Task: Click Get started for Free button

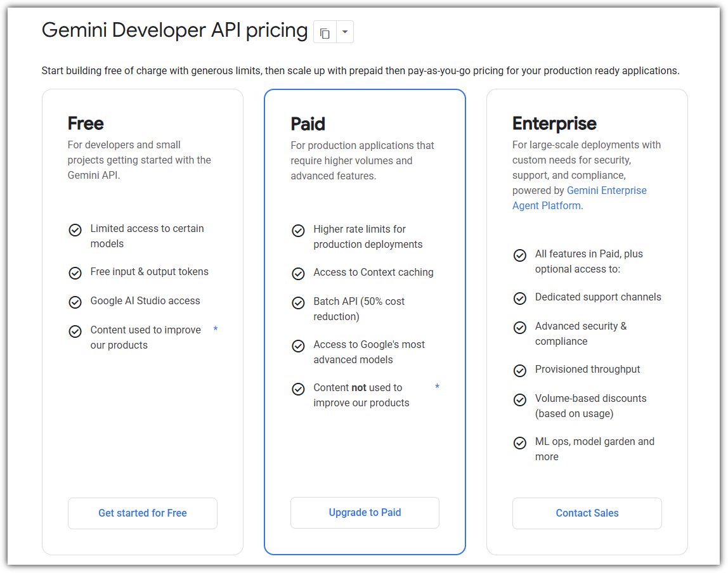Action: tap(143, 513)
